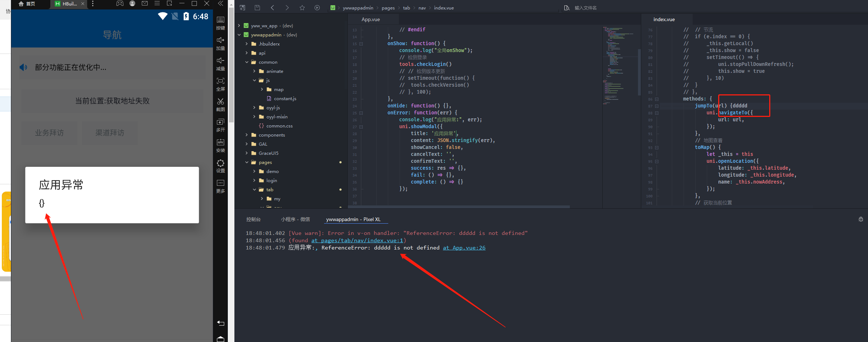The image size is (868, 342).
Task: Open emulator settings (设置) gear
Action: [x=221, y=165]
